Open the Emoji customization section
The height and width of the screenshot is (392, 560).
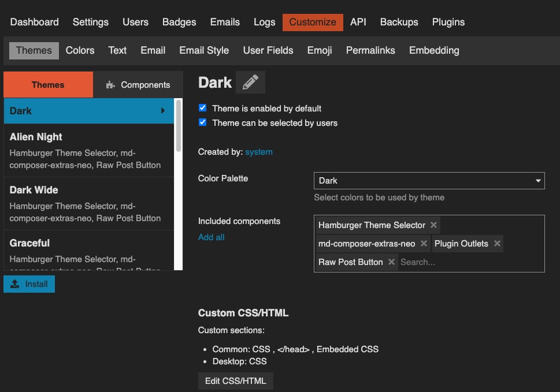coord(320,51)
